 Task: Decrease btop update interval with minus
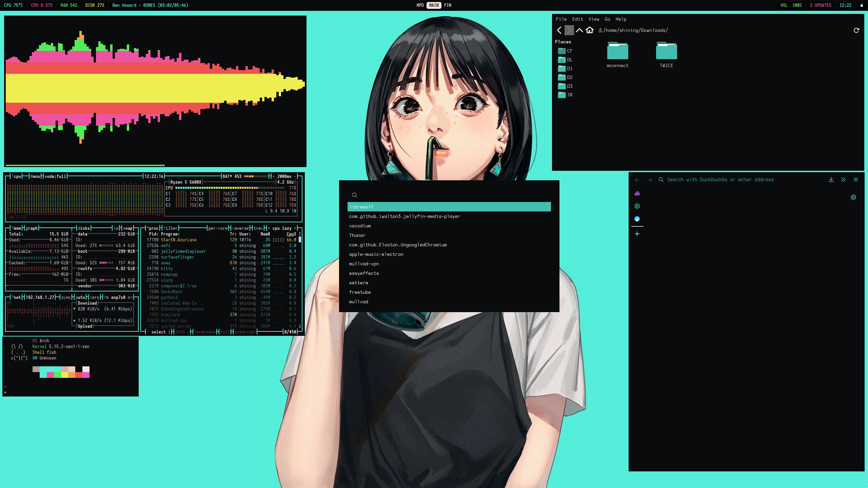tap(295, 176)
